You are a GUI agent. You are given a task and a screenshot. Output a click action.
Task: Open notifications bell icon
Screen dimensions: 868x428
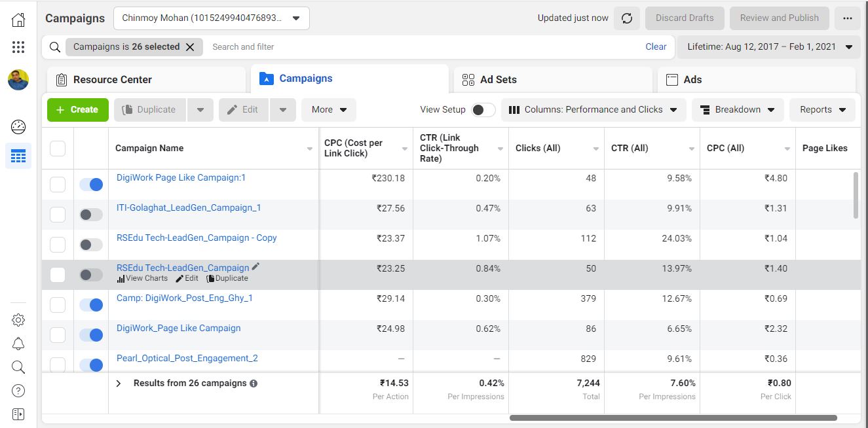(x=18, y=344)
